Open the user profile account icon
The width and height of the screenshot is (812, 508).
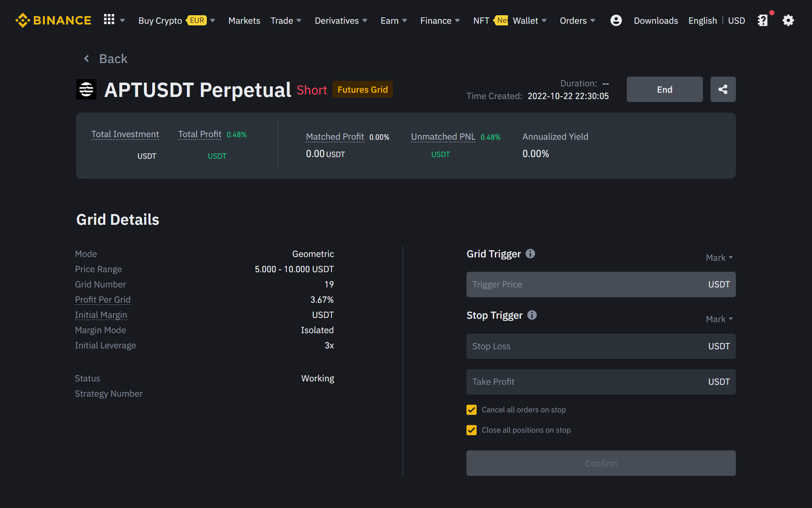(616, 20)
